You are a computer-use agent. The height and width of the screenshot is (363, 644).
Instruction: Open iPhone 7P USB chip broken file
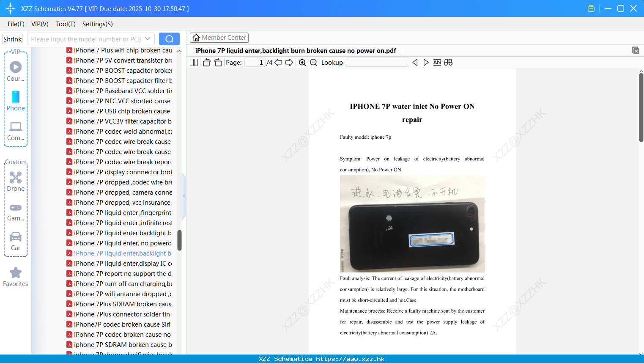point(119,111)
